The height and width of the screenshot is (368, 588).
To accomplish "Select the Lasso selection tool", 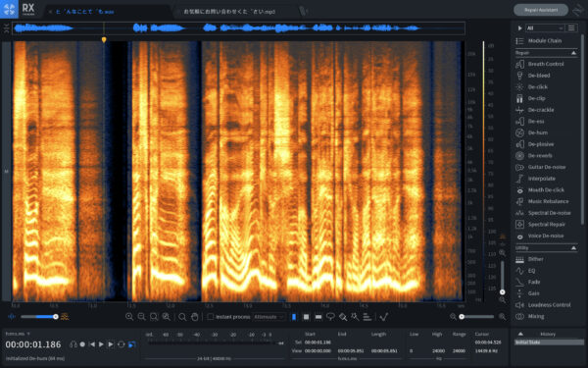I will (330, 317).
